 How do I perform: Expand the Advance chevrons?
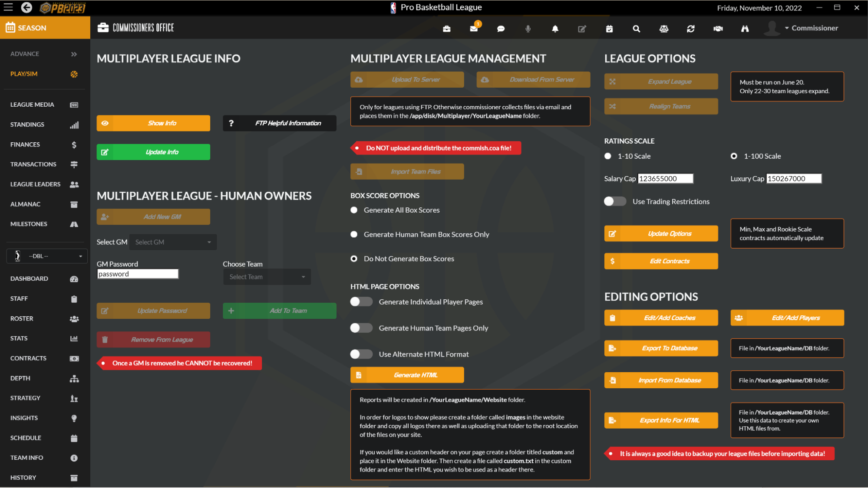coord(74,54)
